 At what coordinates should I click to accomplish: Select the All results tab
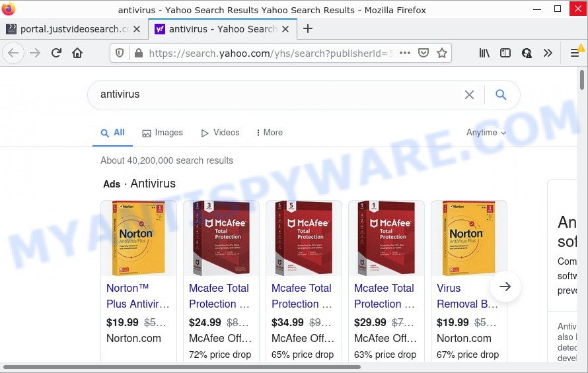[x=112, y=133]
